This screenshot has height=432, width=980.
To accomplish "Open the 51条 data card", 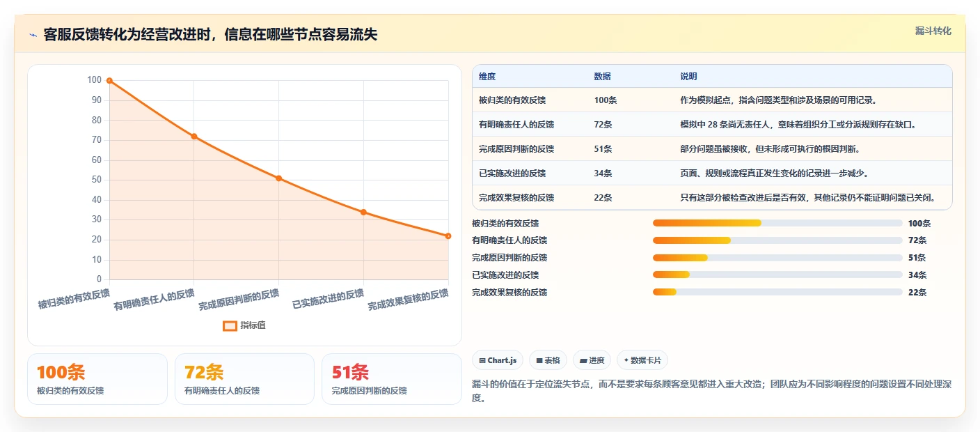I will pos(392,379).
